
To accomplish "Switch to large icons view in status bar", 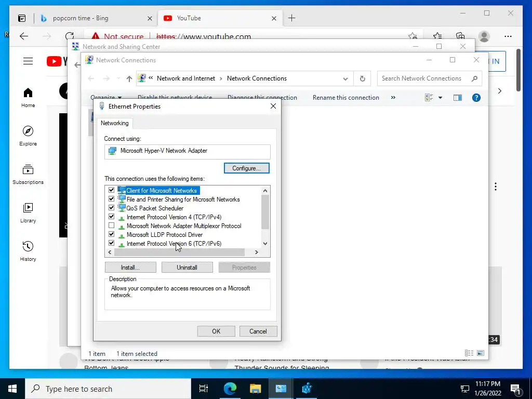I will pyautogui.click(x=481, y=353).
